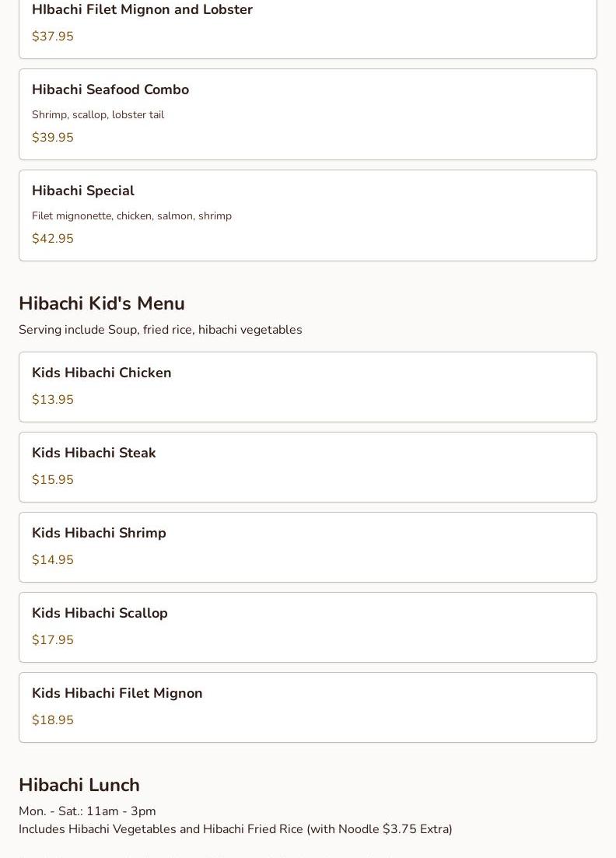
Task: Select the Kids Hibachi Chicken title
Action: (x=102, y=373)
